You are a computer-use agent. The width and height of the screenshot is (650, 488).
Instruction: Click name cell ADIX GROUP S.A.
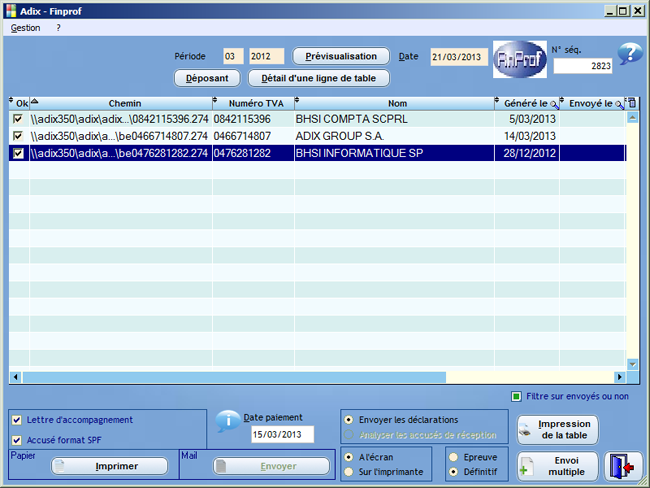pyautogui.click(x=394, y=136)
